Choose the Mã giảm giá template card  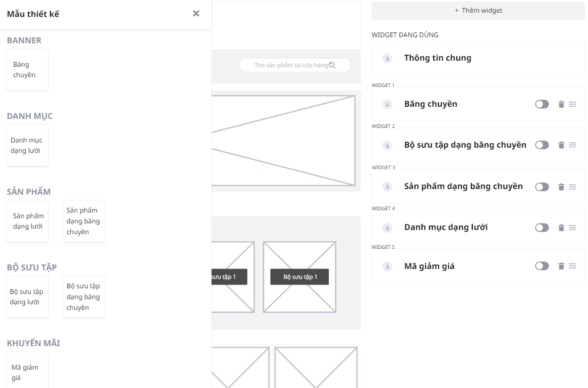pyautogui.click(x=27, y=370)
